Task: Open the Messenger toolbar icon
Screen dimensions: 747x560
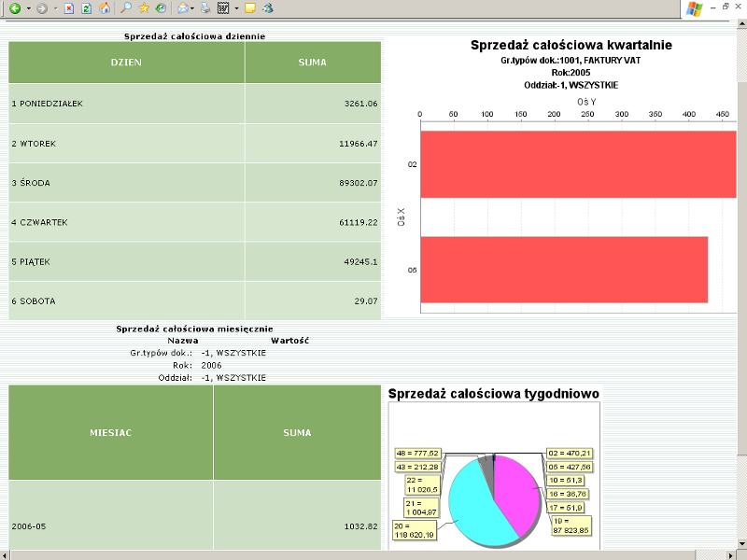Action: coord(268,7)
